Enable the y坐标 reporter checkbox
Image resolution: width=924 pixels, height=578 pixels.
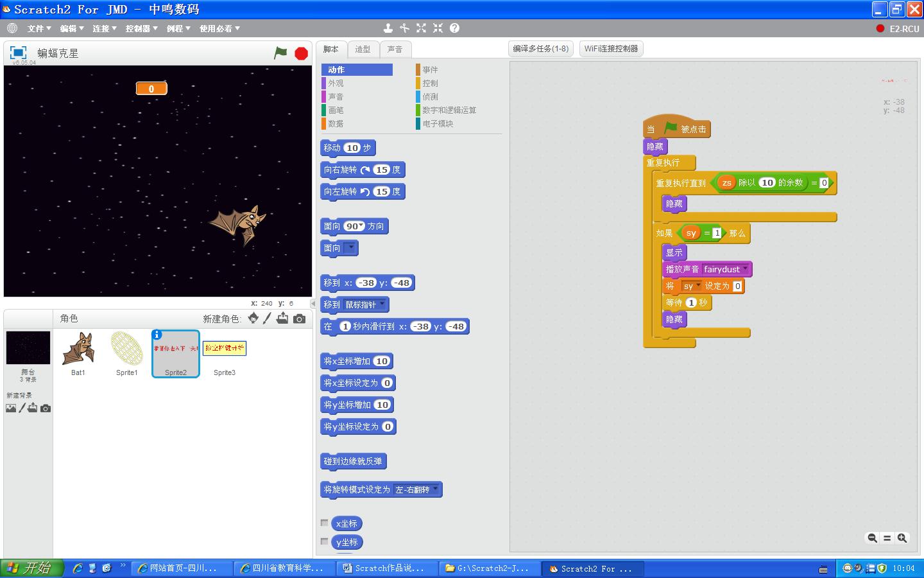(325, 541)
